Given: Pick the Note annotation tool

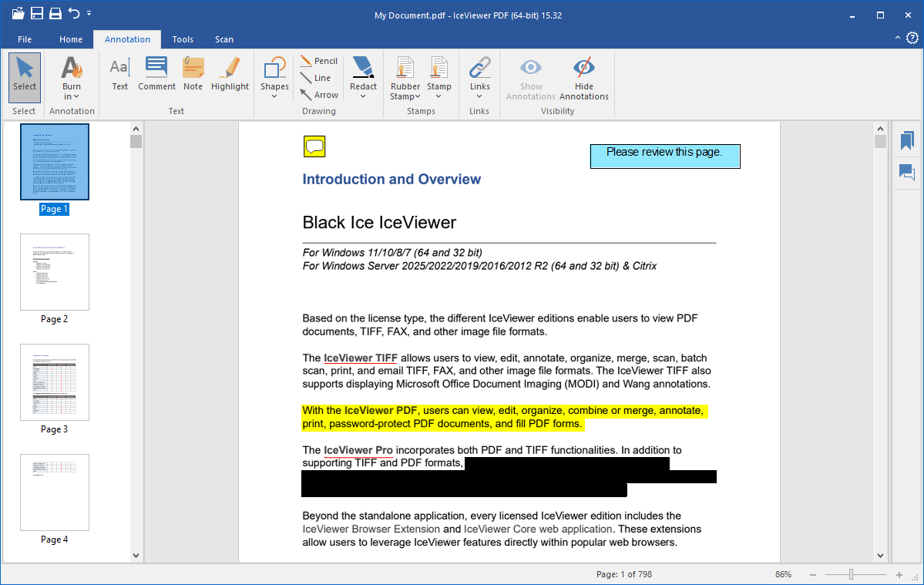Looking at the screenshot, I should point(193,74).
